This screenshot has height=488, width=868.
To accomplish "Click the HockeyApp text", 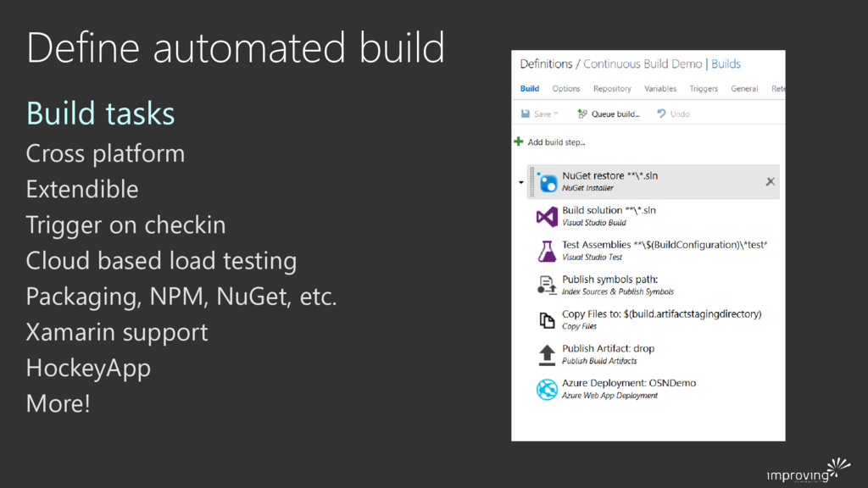I will point(88,369).
